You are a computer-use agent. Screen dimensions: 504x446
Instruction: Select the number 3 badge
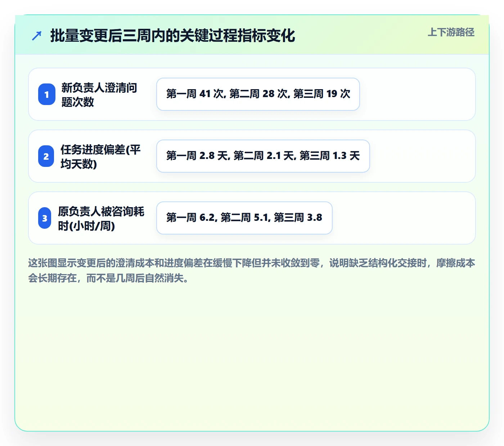click(x=45, y=218)
